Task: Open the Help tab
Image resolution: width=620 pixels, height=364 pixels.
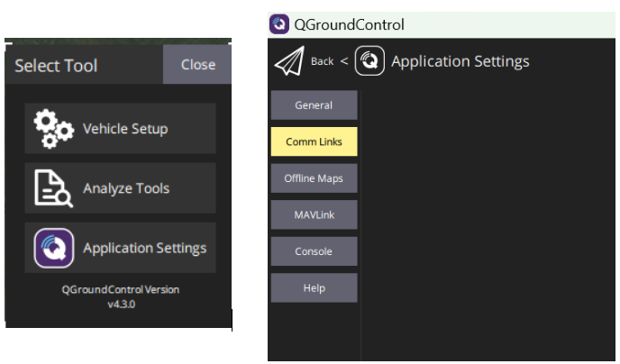Action: [x=314, y=288]
